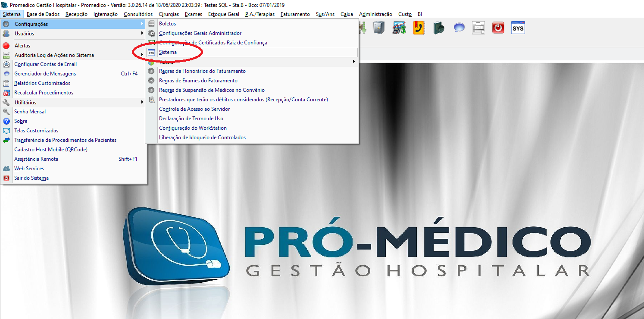Open the orange phone book toolbar icon
644x319 pixels.
point(419,28)
